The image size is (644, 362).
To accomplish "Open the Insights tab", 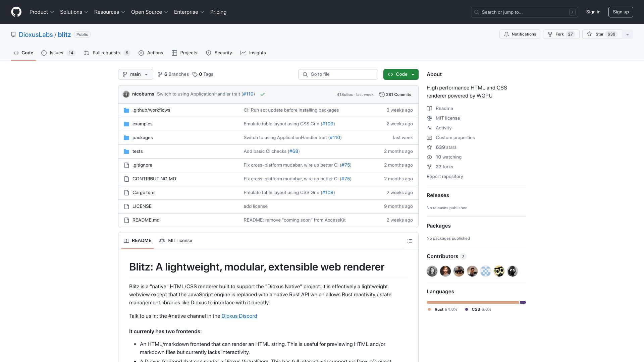I will pos(253,53).
